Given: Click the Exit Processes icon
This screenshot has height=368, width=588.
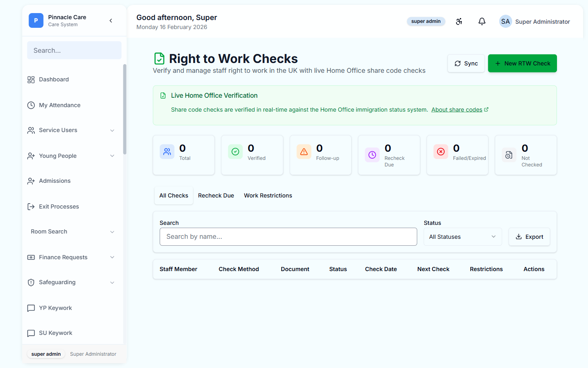Looking at the screenshot, I should 31,206.
